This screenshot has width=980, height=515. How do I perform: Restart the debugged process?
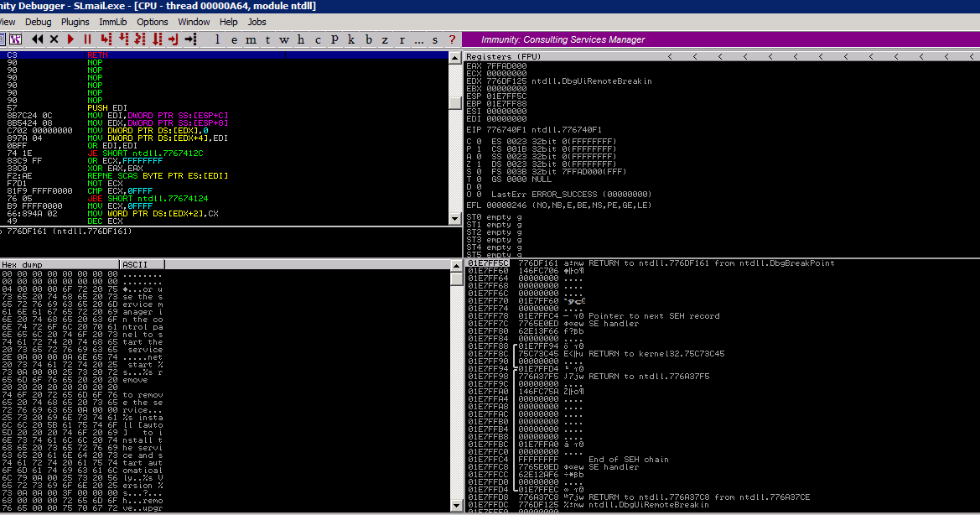pos(37,39)
